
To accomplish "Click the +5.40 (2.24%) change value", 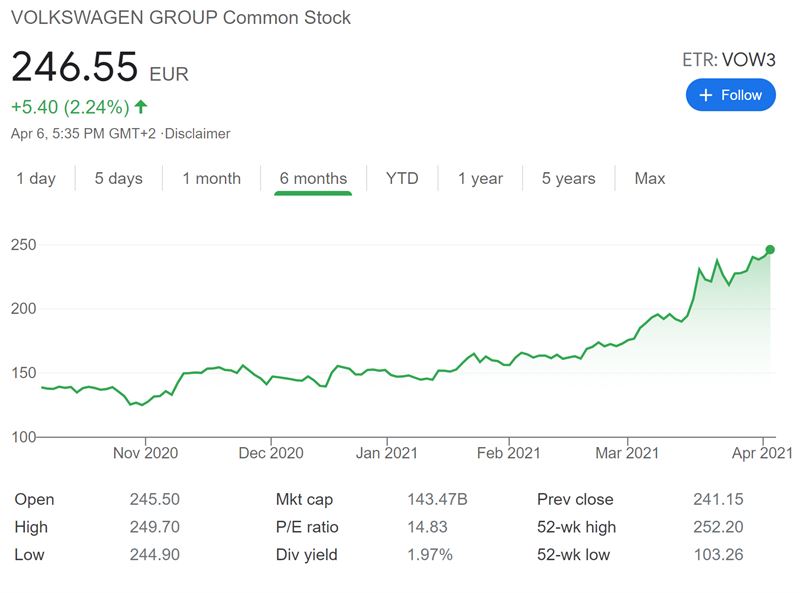I will (70, 107).
